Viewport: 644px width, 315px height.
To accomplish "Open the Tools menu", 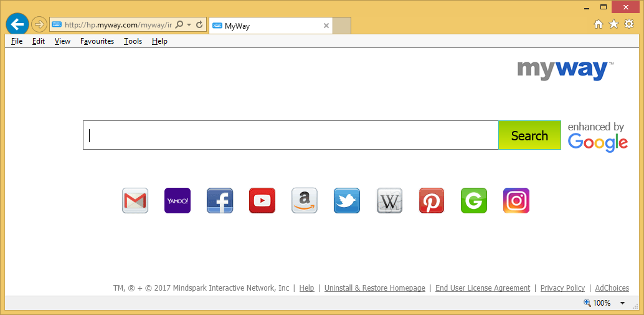I will (133, 41).
